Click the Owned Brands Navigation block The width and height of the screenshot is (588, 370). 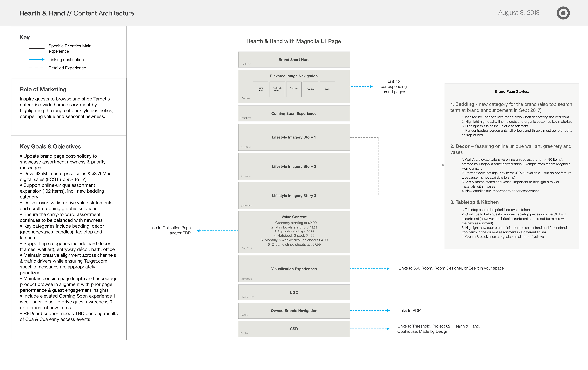pyautogui.click(x=294, y=310)
